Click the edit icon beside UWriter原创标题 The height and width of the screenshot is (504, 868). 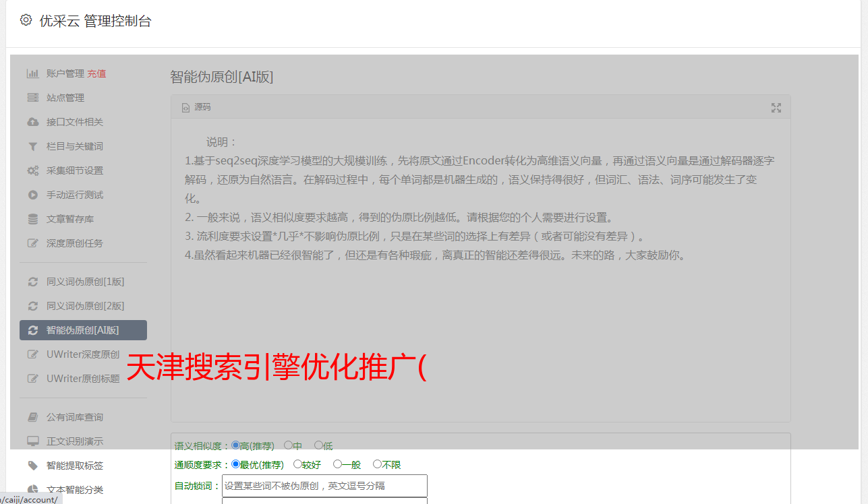pyautogui.click(x=32, y=379)
